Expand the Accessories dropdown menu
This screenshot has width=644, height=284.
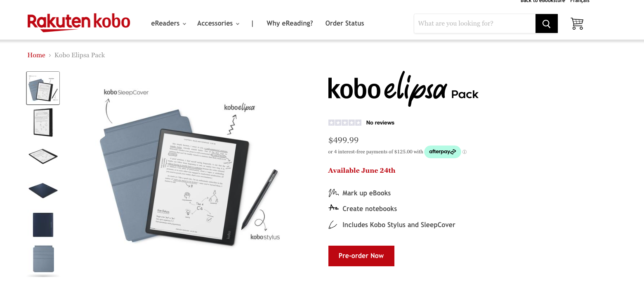pos(218,23)
